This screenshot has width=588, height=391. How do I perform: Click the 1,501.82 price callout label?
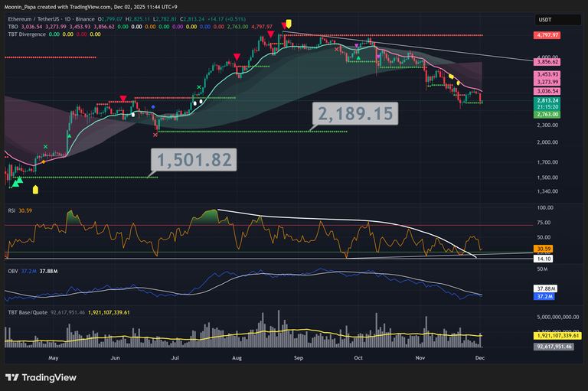194,160
